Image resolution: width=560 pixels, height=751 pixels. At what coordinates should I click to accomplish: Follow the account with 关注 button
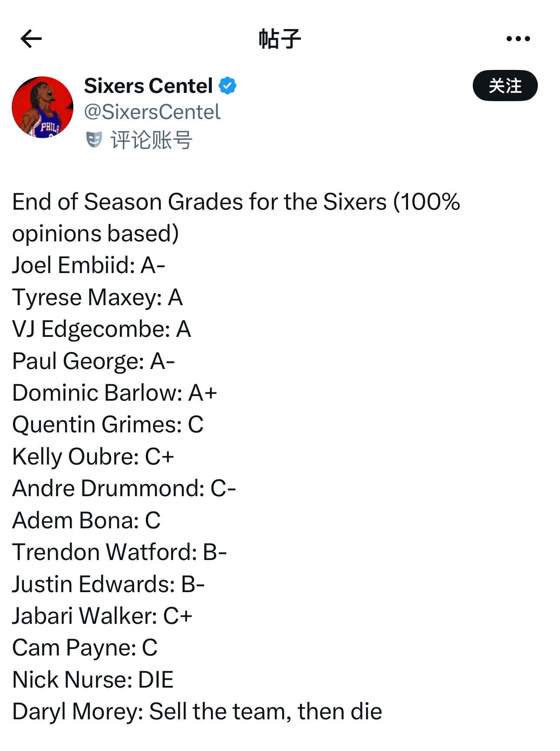(505, 86)
